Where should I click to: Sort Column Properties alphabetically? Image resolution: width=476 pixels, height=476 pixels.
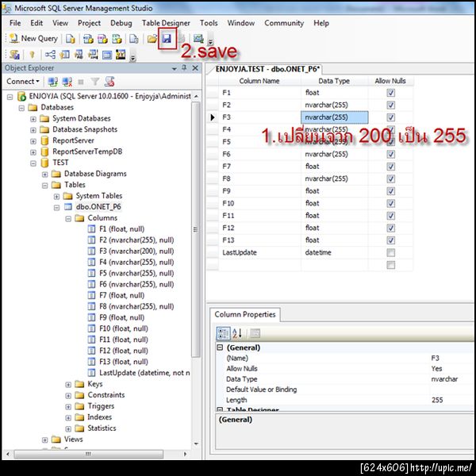point(237,333)
